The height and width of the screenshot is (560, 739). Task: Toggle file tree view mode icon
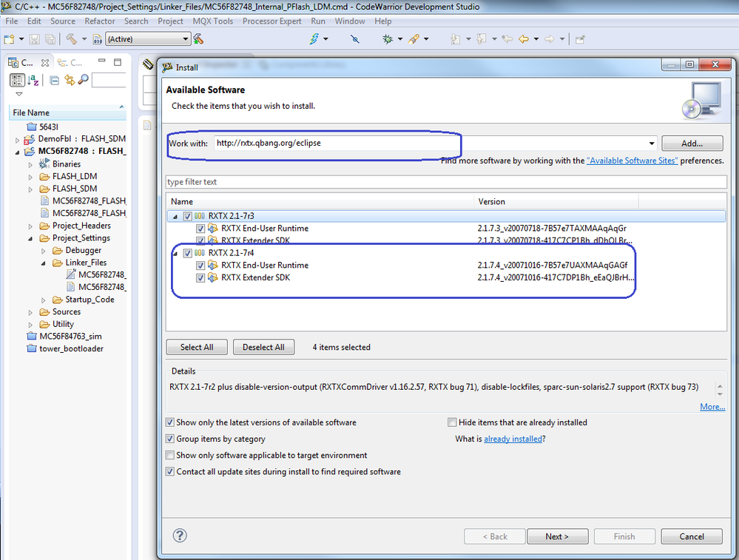(x=17, y=80)
